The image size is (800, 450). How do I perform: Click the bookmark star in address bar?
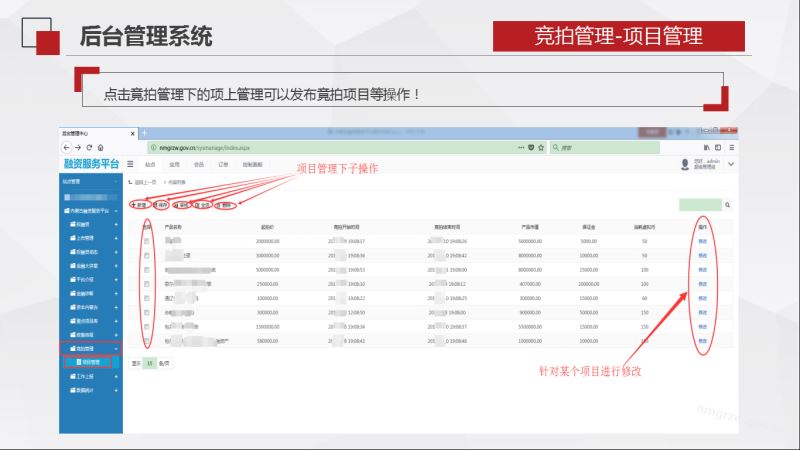pos(540,147)
